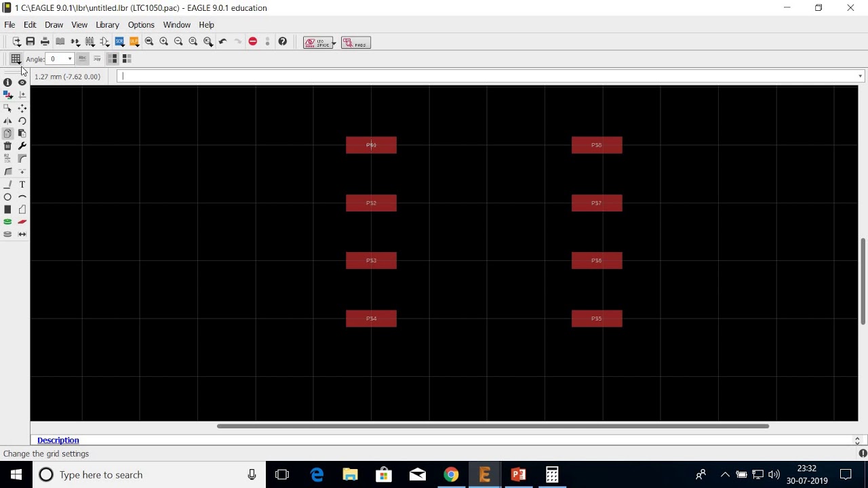
Task: Open Google Chrome from taskbar
Action: click(x=451, y=474)
